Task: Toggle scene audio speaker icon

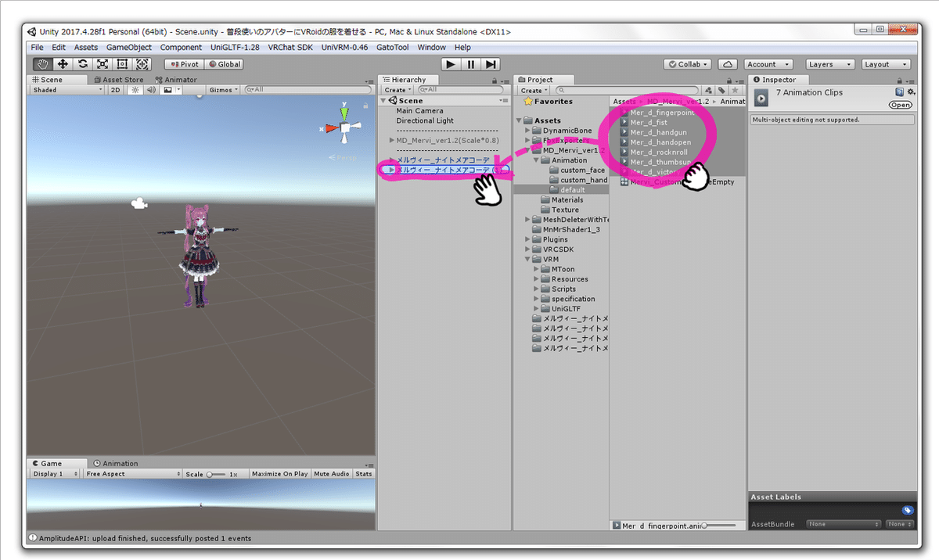Action: [x=150, y=90]
